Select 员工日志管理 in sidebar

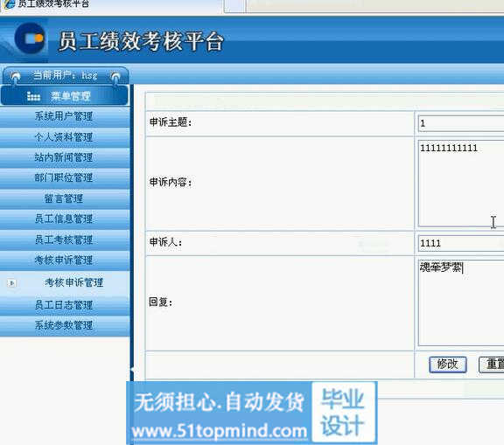click(64, 305)
